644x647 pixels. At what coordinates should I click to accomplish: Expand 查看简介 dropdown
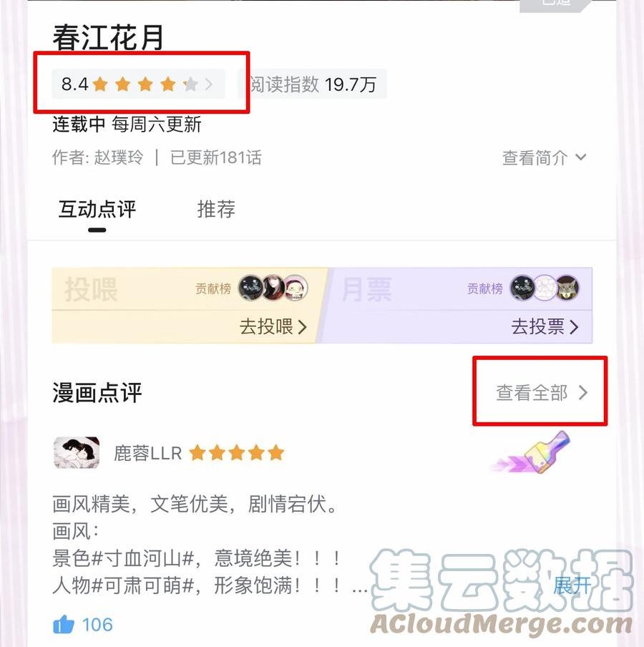coord(544,157)
